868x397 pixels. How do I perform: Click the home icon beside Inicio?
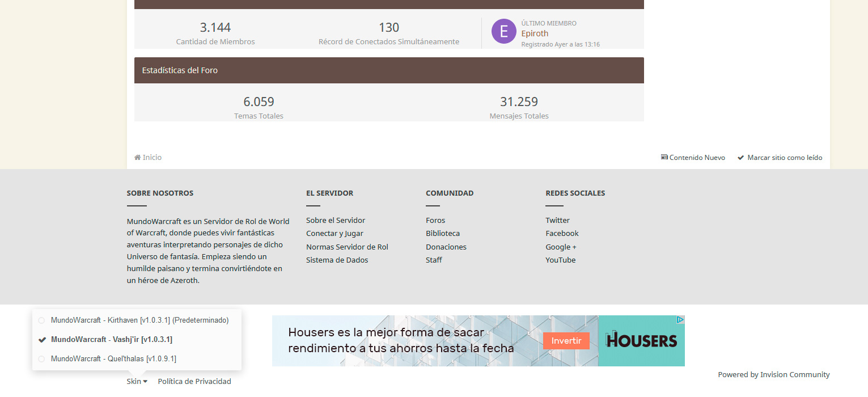point(137,158)
